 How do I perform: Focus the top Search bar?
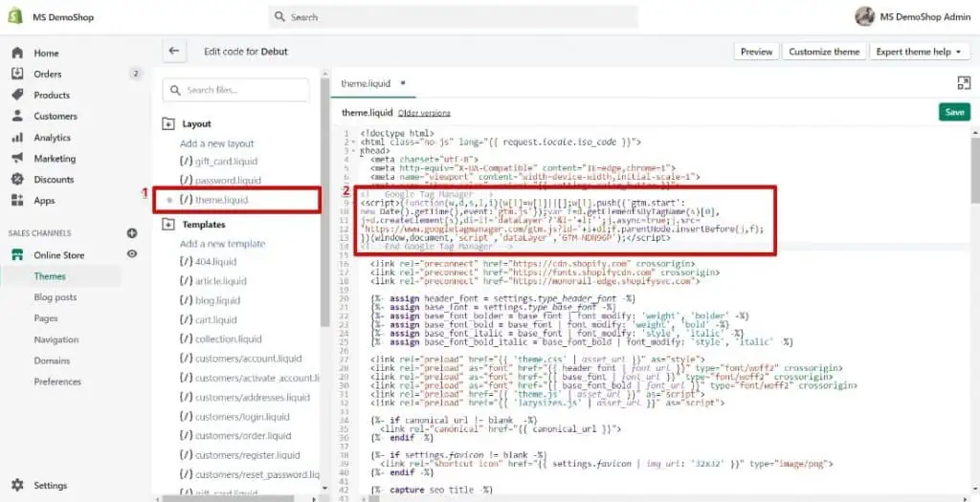453,17
